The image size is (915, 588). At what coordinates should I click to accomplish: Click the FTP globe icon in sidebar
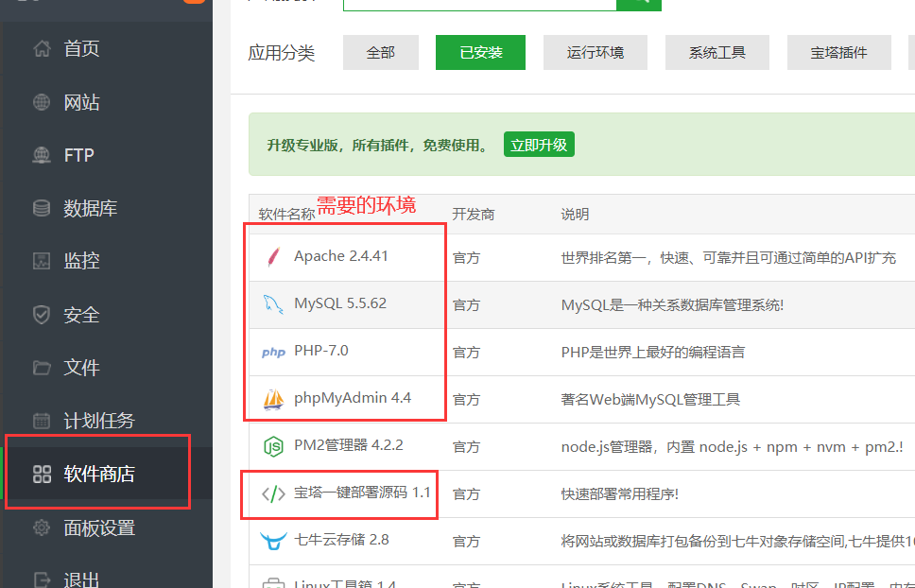coord(42,155)
